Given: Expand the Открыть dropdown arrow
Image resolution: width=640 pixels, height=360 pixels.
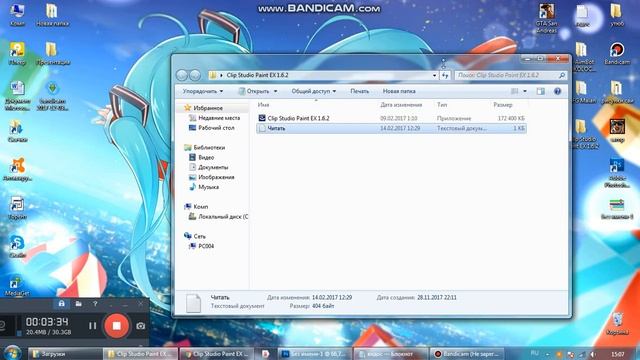Looking at the screenshot, I should click(276, 91).
